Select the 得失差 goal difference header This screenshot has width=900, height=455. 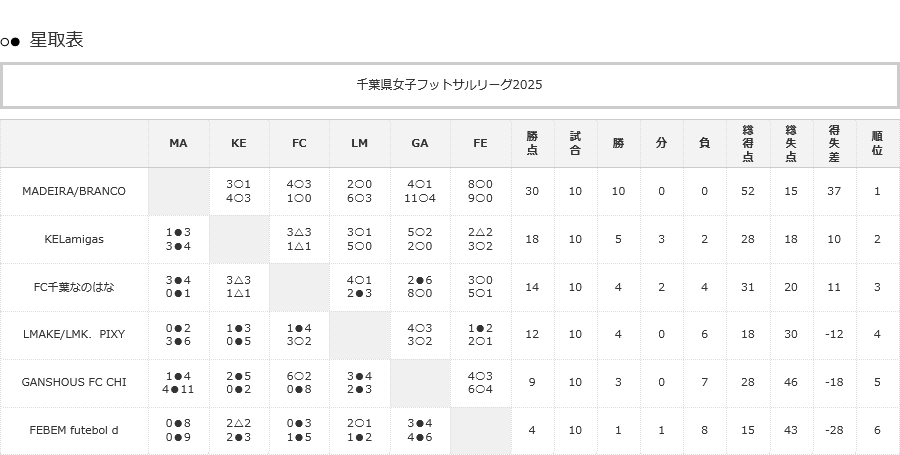click(834, 143)
